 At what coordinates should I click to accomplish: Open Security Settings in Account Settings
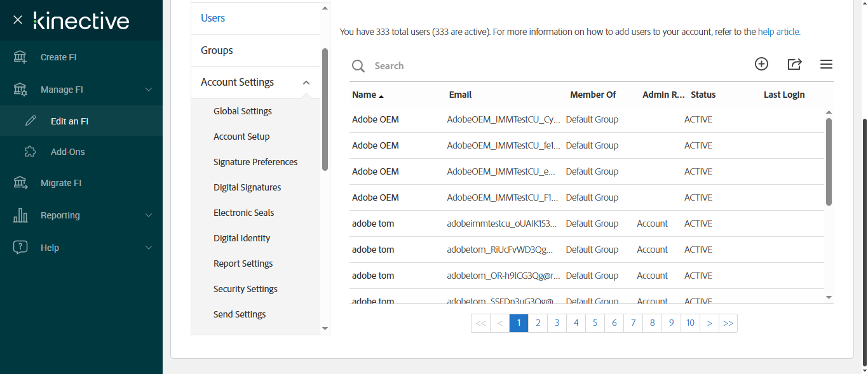click(x=245, y=289)
